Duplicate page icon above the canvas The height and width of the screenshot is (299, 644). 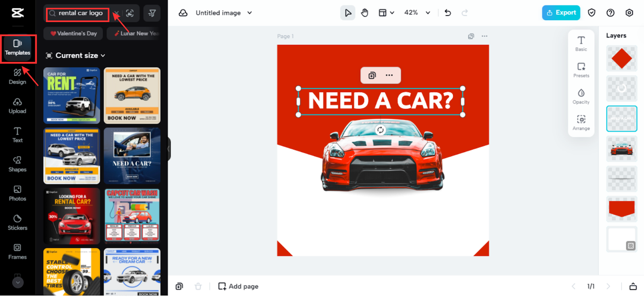tap(471, 36)
